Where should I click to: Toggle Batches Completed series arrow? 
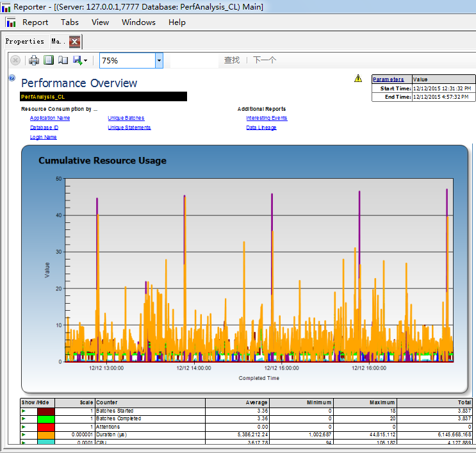[x=24, y=419]
